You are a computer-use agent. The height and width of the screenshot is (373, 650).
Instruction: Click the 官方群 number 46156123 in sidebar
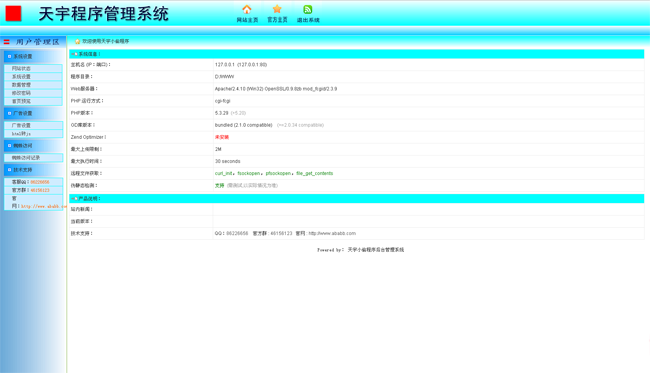[40, 190]
